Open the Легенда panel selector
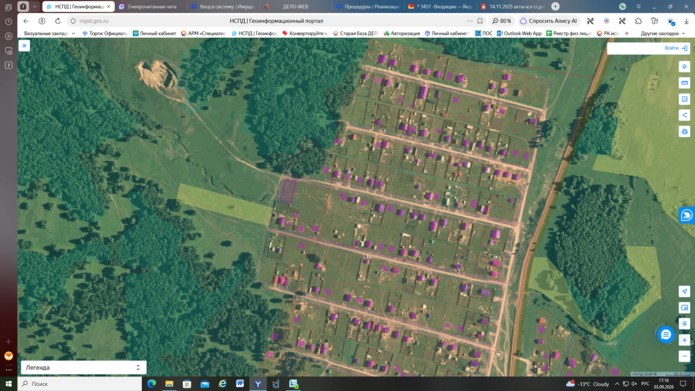 click(83, 368)
